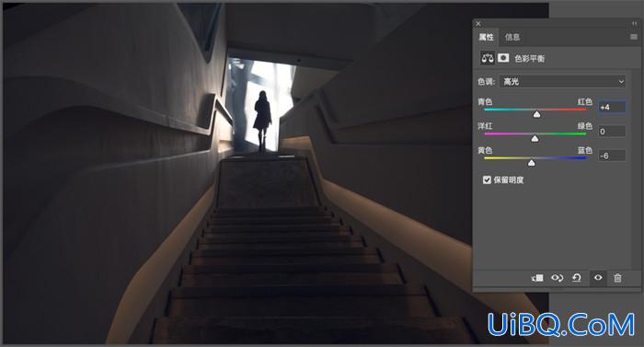The image size is (644, 347).
Task: Toggle the 保留明度 checkbox
Action: [x=487, y=179]
